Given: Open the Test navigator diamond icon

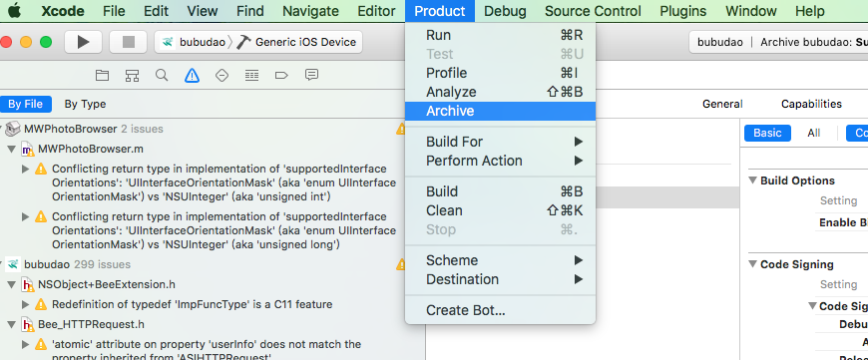Looking at the screenshot, I should pyautogui.click(x=221, y=75).
